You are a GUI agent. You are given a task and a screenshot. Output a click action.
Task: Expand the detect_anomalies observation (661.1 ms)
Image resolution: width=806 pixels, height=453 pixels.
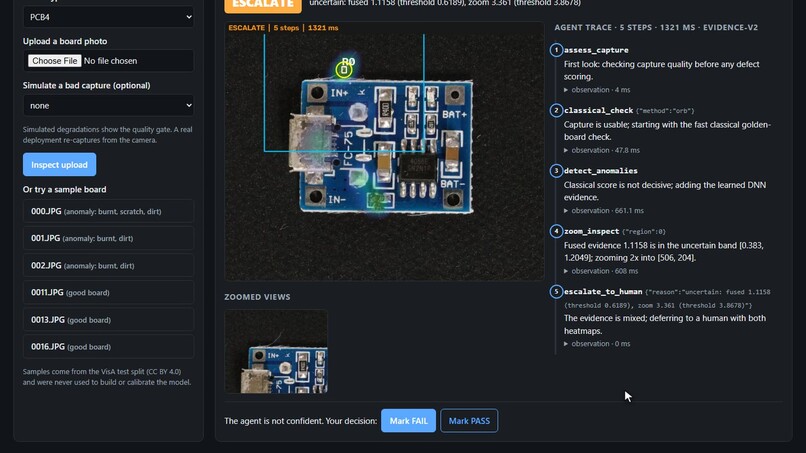603,210
